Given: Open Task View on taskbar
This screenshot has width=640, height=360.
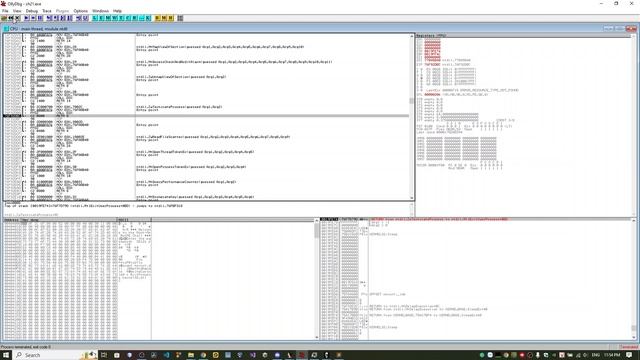Looking at the screenshot, I should point(104,355).
